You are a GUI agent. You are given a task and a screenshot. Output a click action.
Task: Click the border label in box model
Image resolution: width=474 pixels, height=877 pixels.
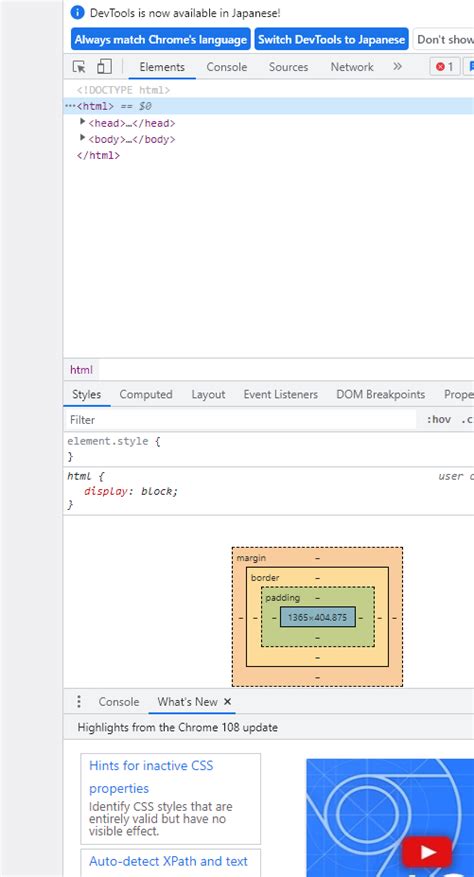(x=265, y=578)
